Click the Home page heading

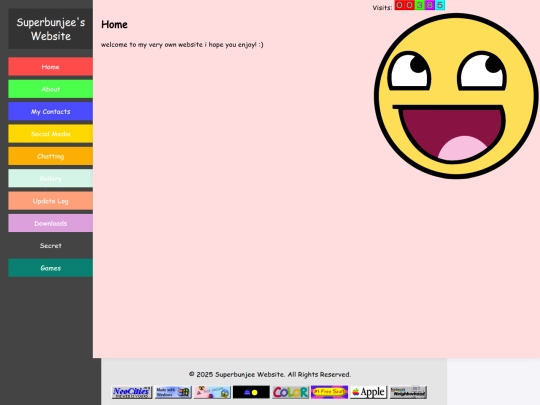[114, 24]
